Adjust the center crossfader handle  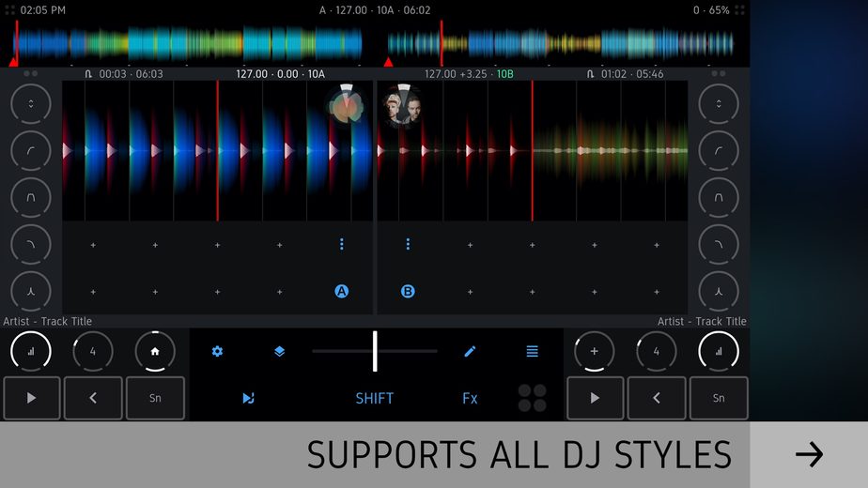coord(375,351)
